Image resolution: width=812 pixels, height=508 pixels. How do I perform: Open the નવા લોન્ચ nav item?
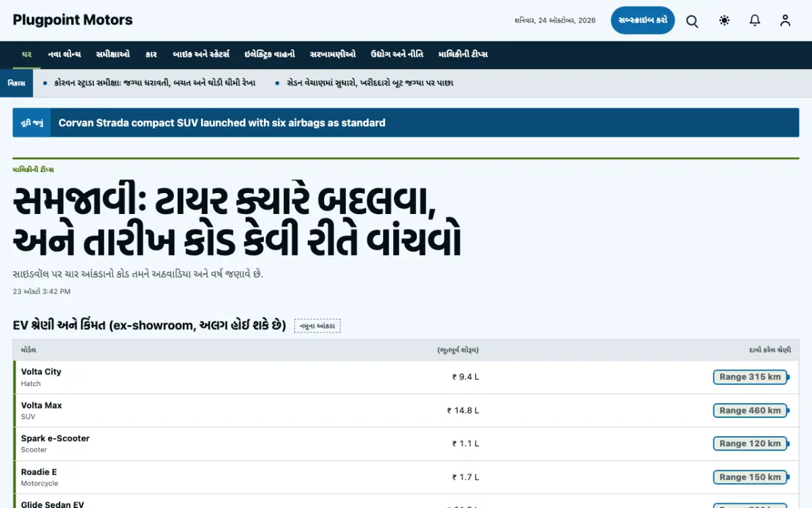point(64,54)
